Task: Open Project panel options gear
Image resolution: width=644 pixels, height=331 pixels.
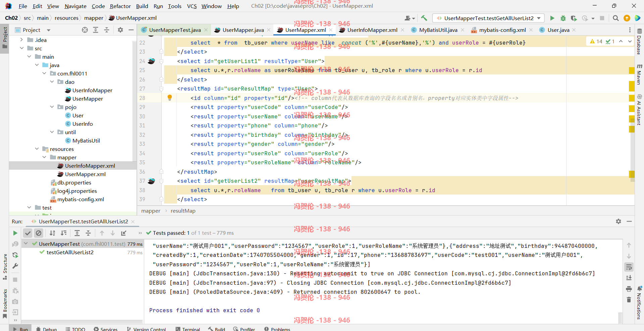Action: pyautogui.click(x=120, y=30)
